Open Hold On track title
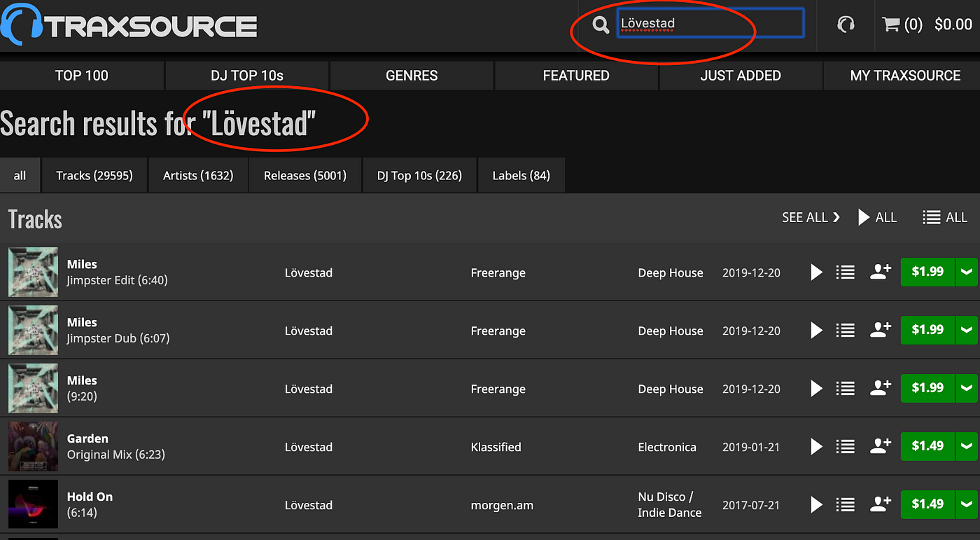 pos(90,497)
